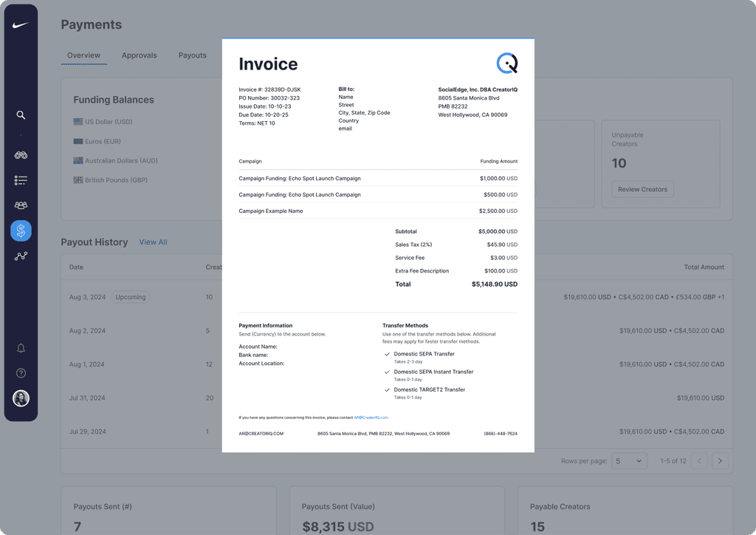Click checkmark beside Domestic SEPA Transfer

387,354
